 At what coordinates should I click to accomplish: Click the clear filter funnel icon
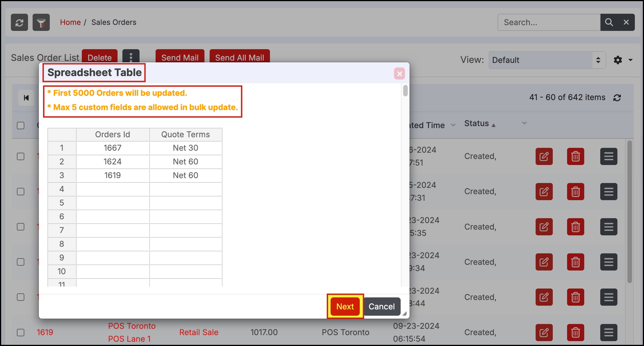(41, 22)
